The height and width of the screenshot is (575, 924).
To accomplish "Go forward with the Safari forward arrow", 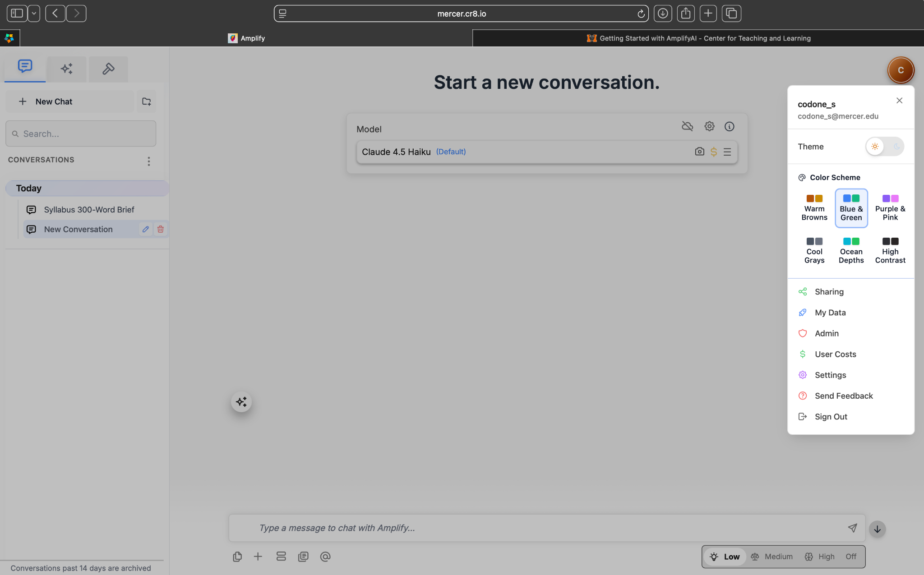I will click(76, 14).
